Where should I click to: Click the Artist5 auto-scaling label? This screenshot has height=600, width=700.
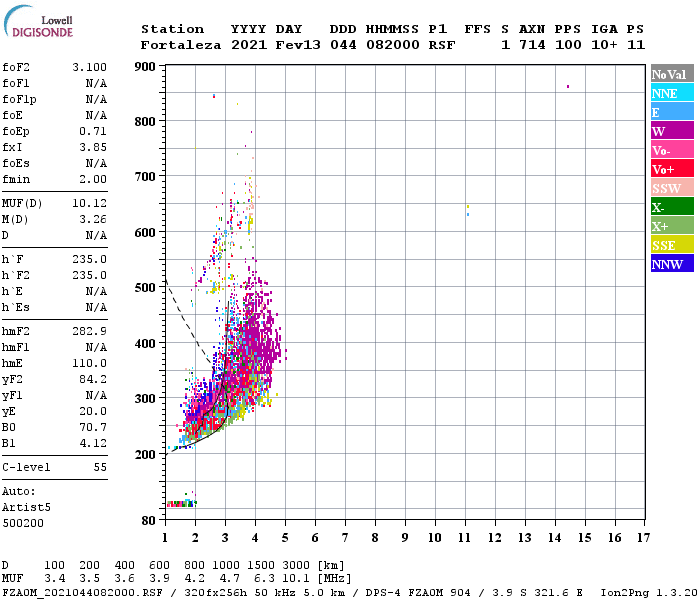point(26,508)
